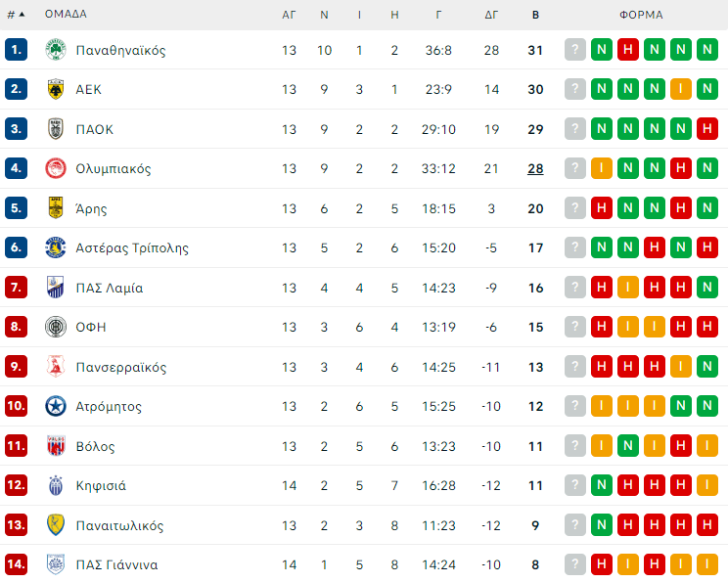Click the Παναιτωλικός club crest icon
The width and height of the screenshot is (728, 583).
[56, 525]
